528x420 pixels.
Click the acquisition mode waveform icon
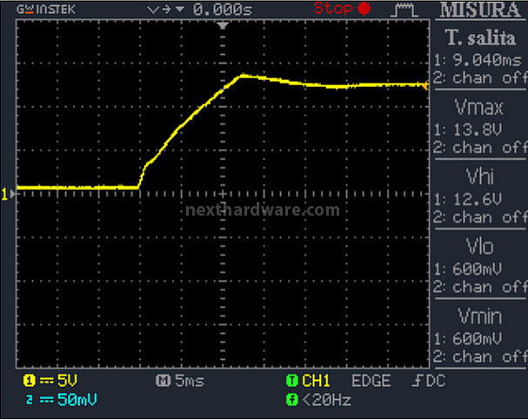(404, 10)
